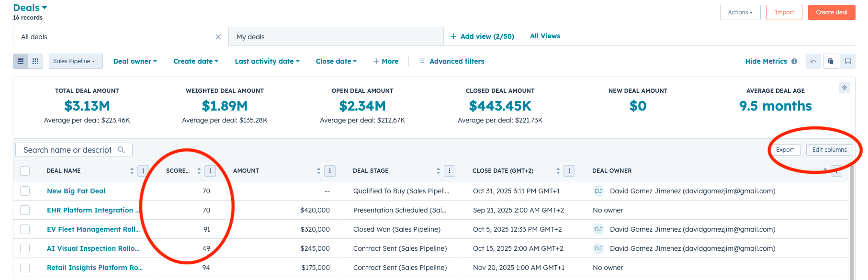Open Deal Name column options menu
Image resolution: width=868 pixels, height=280 pixels.
(143, 171)
